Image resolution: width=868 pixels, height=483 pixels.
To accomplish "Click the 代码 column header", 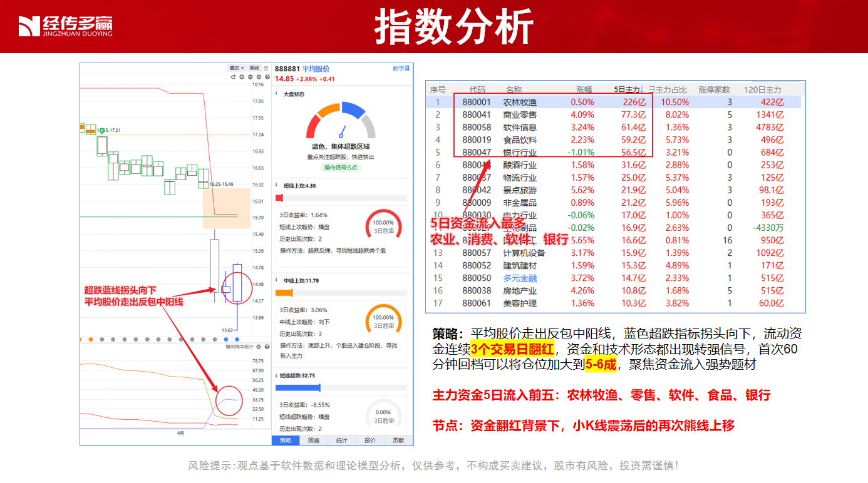I will 477,89.
